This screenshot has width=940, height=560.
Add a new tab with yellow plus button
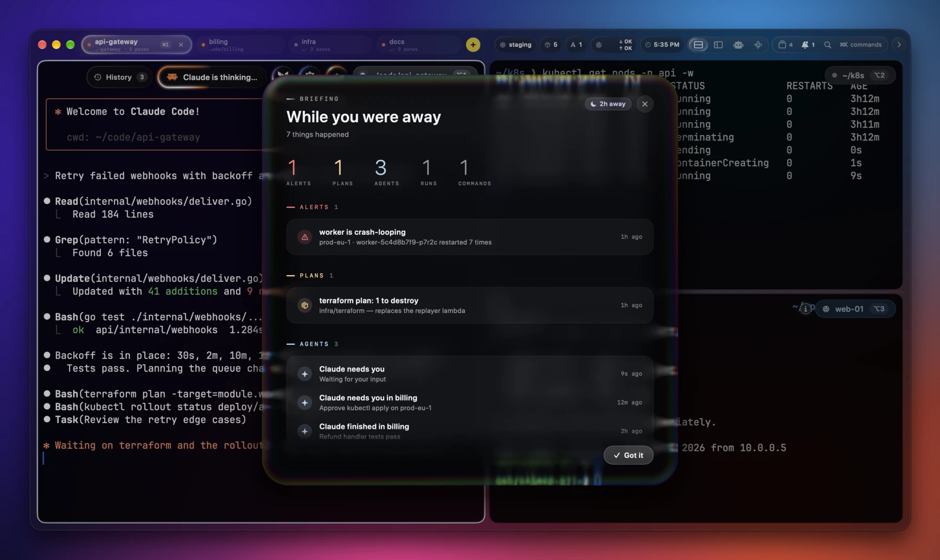[473, 45]
